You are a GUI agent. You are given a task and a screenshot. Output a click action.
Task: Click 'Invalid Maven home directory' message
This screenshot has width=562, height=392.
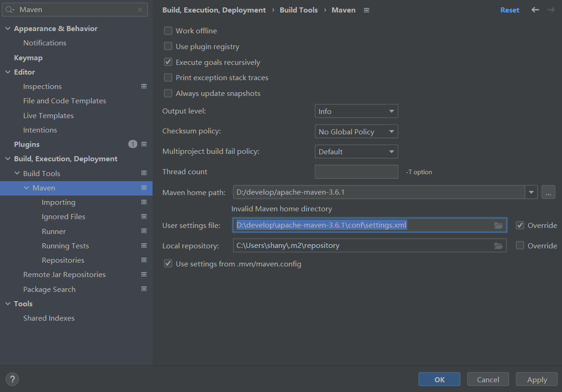tap(281, 209)
